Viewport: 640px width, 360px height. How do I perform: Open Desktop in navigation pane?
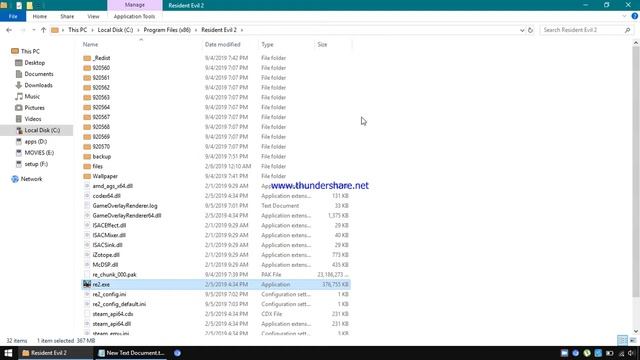[34, 62]
